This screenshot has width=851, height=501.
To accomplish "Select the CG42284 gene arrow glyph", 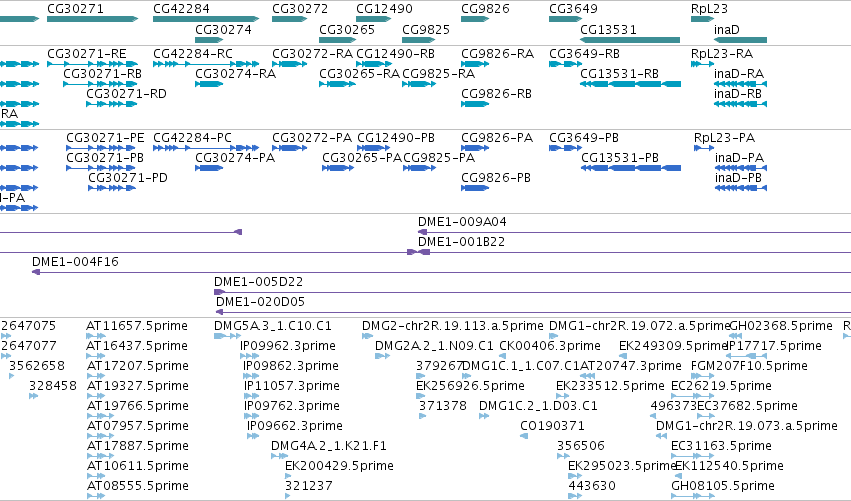I will [206, 19].
